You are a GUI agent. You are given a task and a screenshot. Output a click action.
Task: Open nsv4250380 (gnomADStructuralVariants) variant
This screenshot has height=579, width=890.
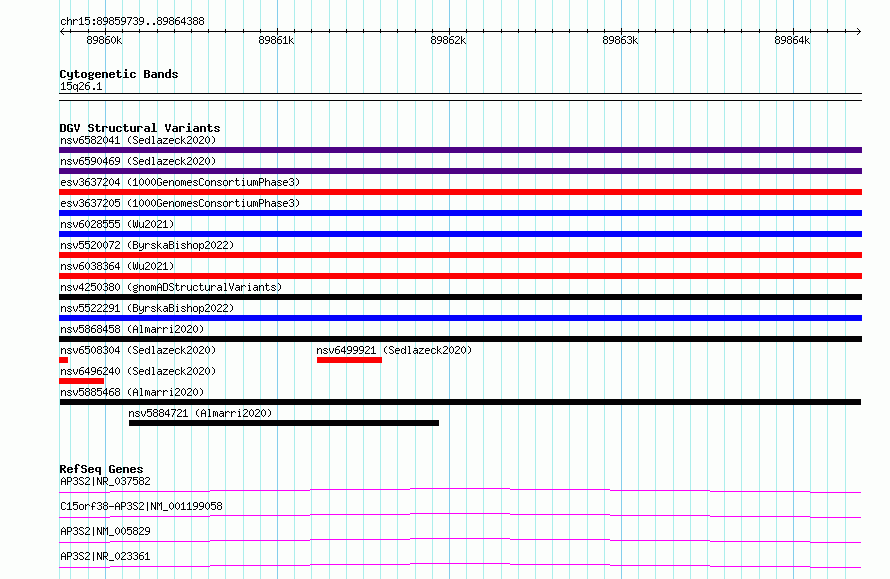click(171, 287)
